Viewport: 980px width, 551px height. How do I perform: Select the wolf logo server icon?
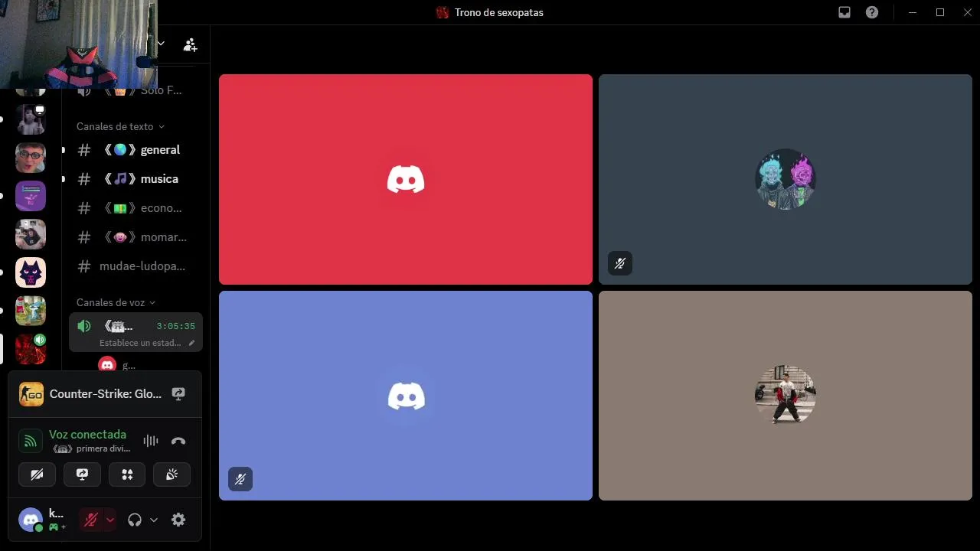pos(31,272)
